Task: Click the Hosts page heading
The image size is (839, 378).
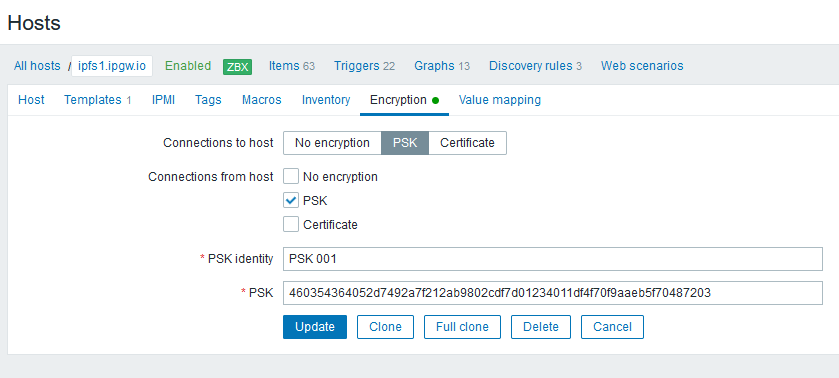Action: click(34, 23)
